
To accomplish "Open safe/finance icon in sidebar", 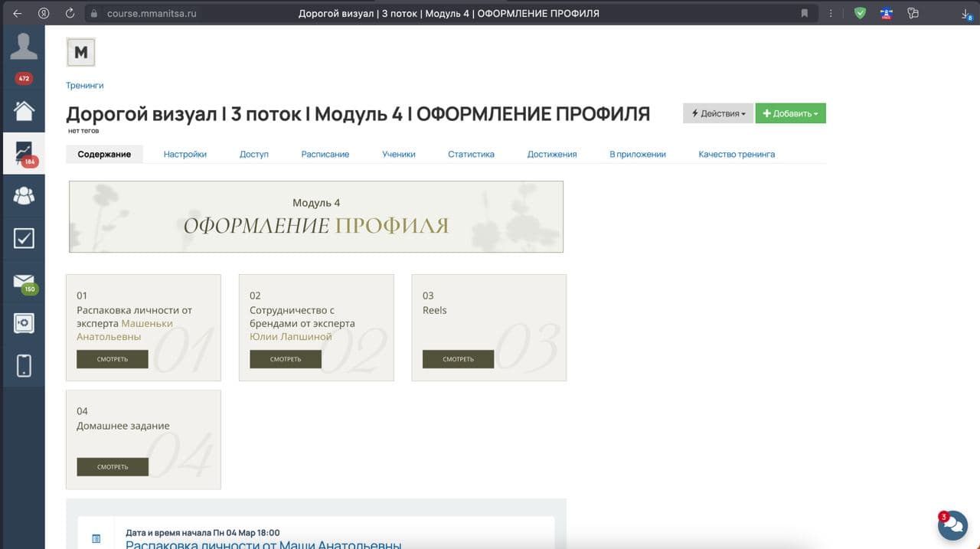I will coord(24,323).
